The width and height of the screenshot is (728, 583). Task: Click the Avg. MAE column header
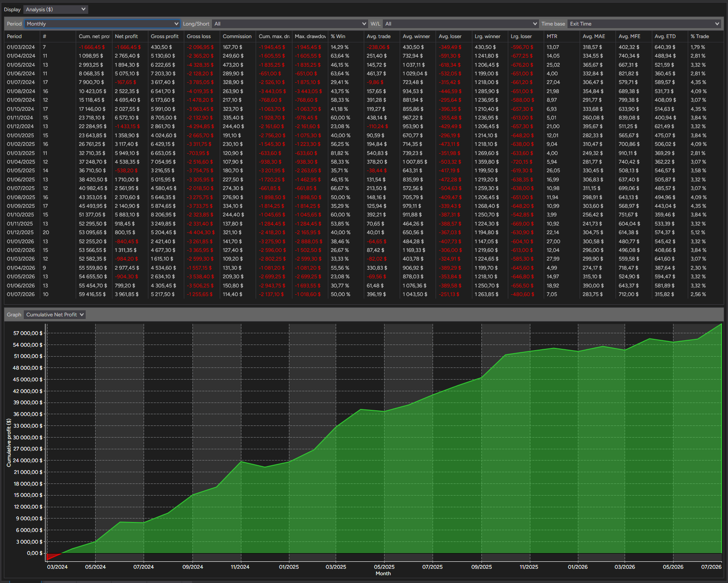598,36
